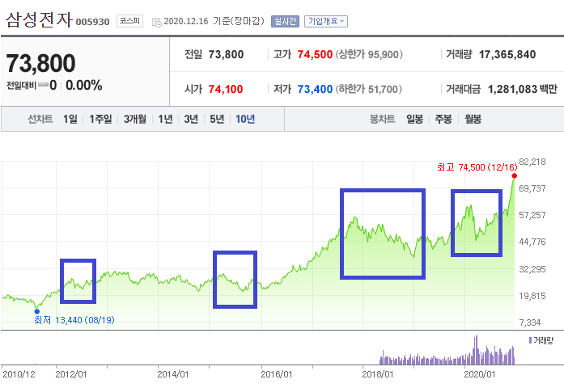Select the 5년 line chart tab

point(217,119)
